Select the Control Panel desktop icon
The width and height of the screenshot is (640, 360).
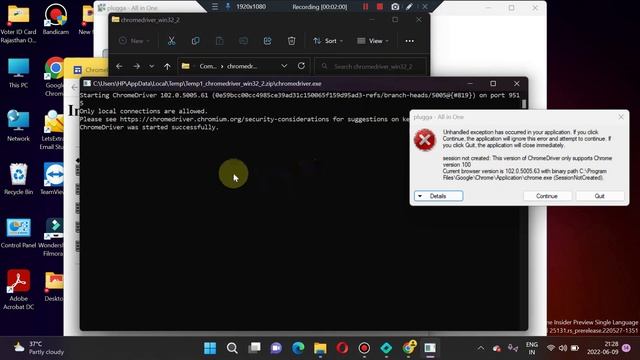coord(18,233)
